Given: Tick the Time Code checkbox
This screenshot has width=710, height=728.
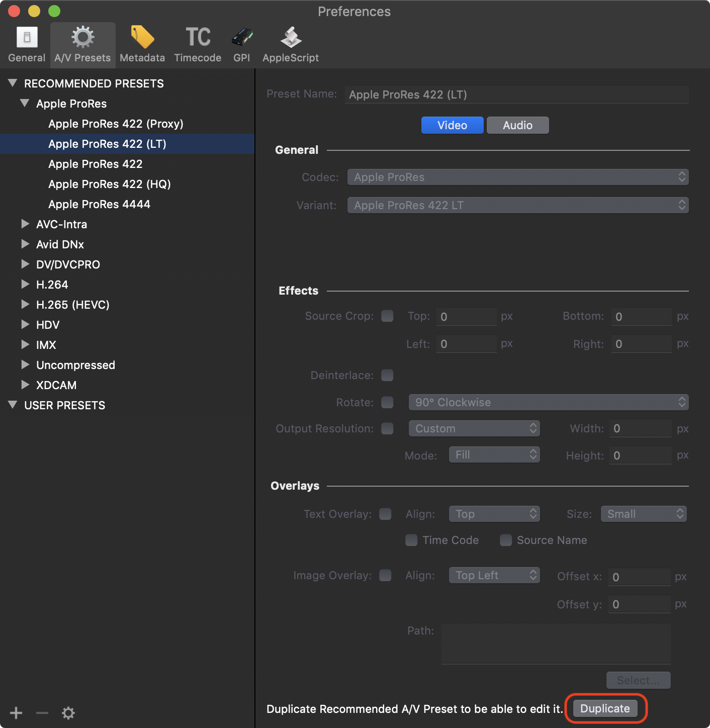Looking at the screenshot, I should [x=411, y=540].
